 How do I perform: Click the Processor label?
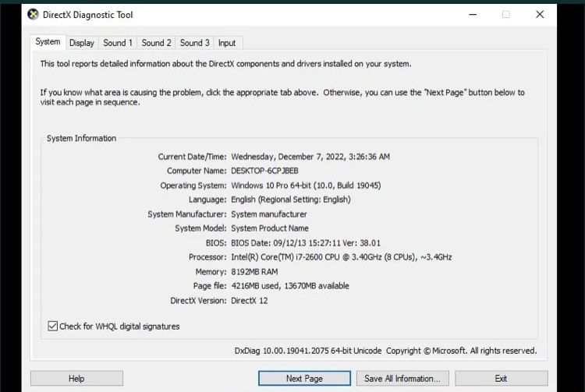[207, 257]
